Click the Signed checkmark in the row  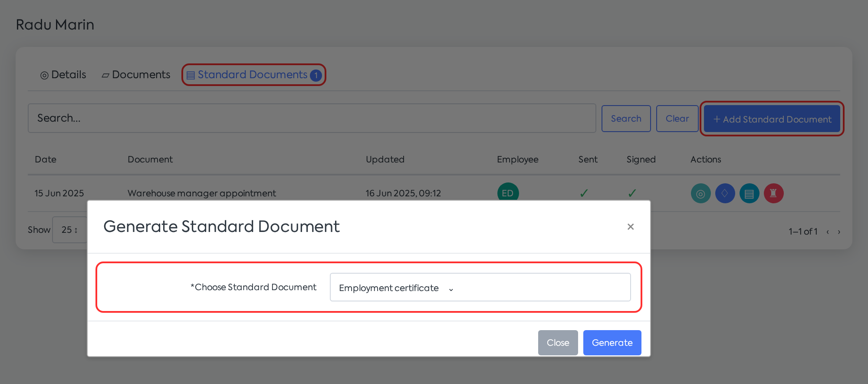tap(632, 193)
